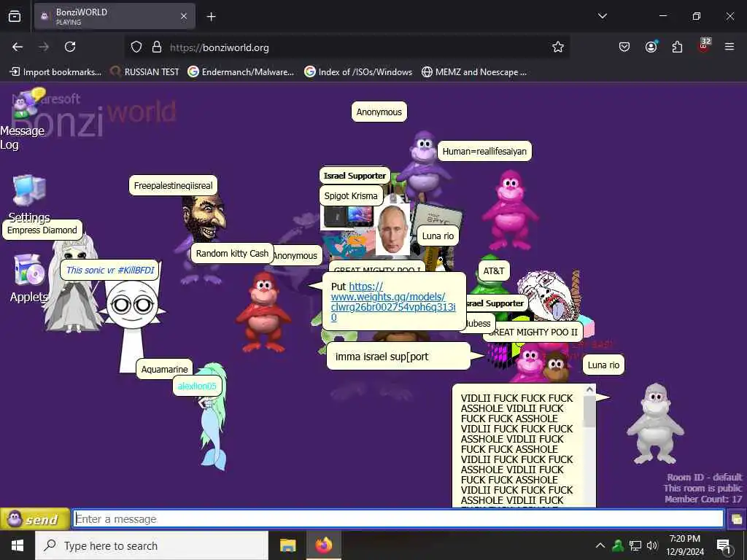This screenshot has width=747, height=560.
Task: Click the red extension badge showing 32
Action: click(x=704, y=45)
